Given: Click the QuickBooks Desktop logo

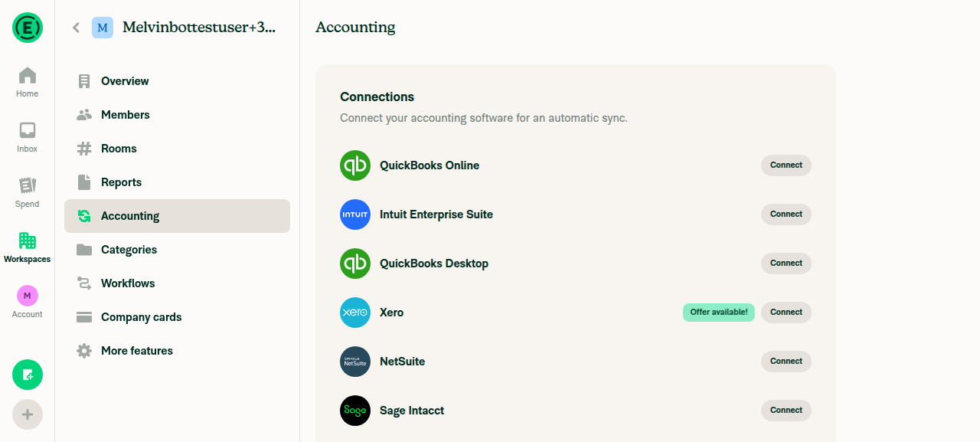Looking at the screenshot, I should [355, 264].
